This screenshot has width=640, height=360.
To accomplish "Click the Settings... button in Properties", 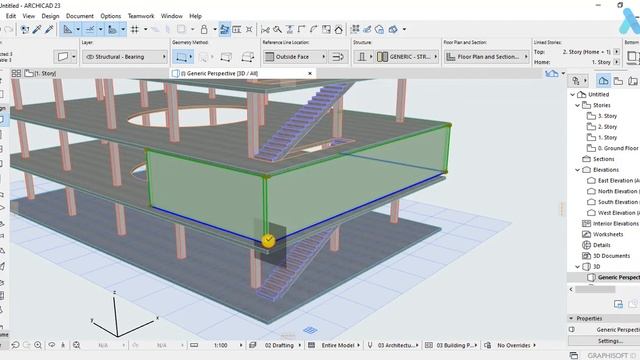I will click(x=610, y=341).
